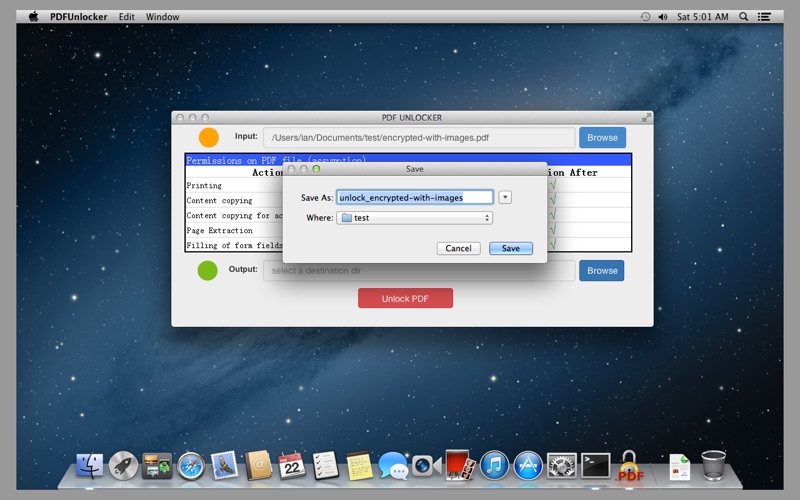Open Mail stamp icon in dock

(x=224, y=465)
